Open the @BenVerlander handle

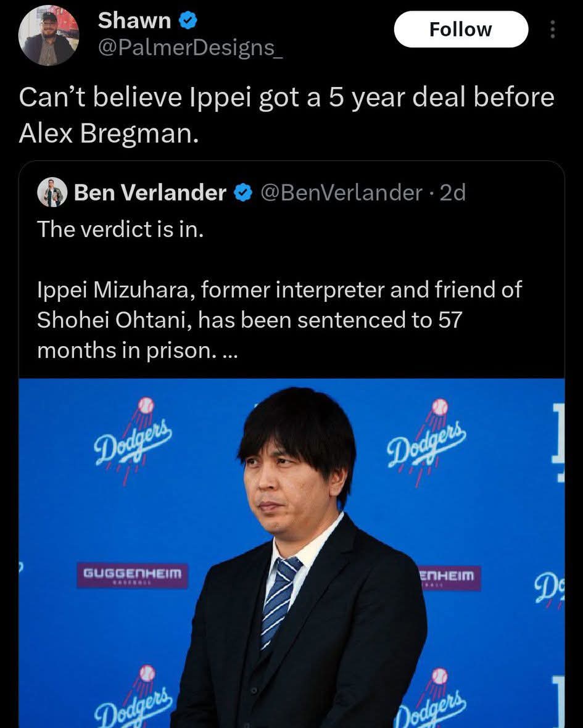click(341, 194)
